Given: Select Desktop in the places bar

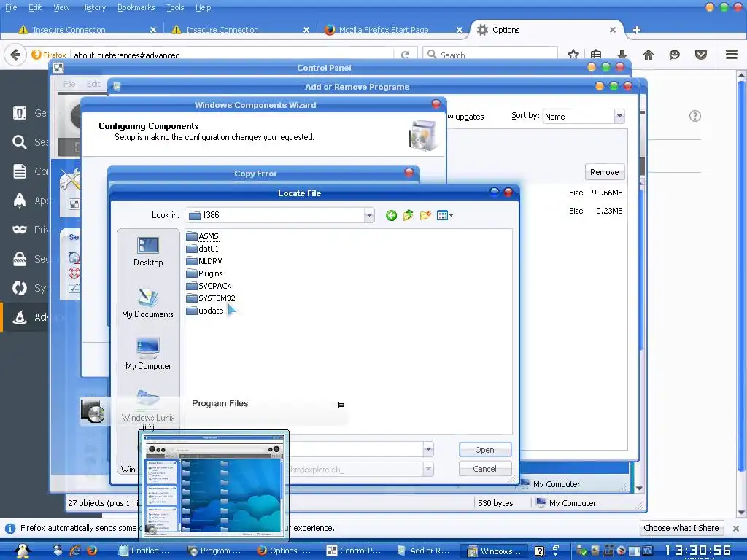Looking at the screenshot, I should [147, 252].
